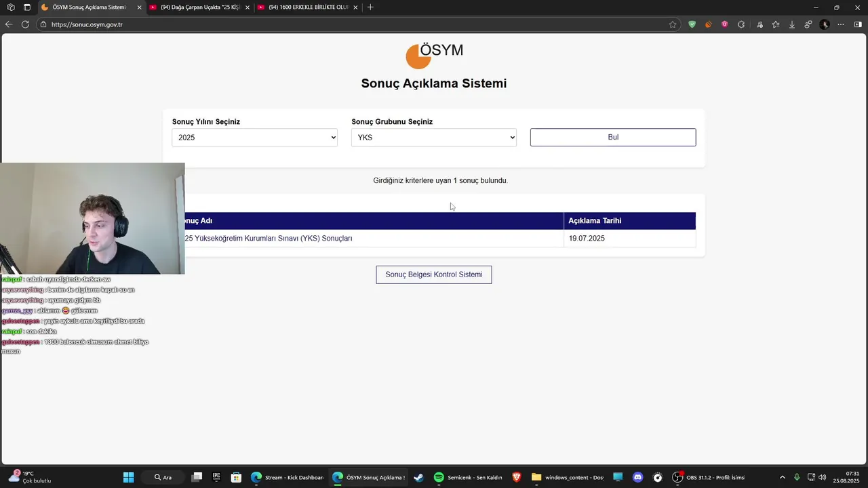The height and width of the screenshot is (488, 868).
Task: Click the Sonuç Açıklama Sistemi heading
Action: point(434,83)
